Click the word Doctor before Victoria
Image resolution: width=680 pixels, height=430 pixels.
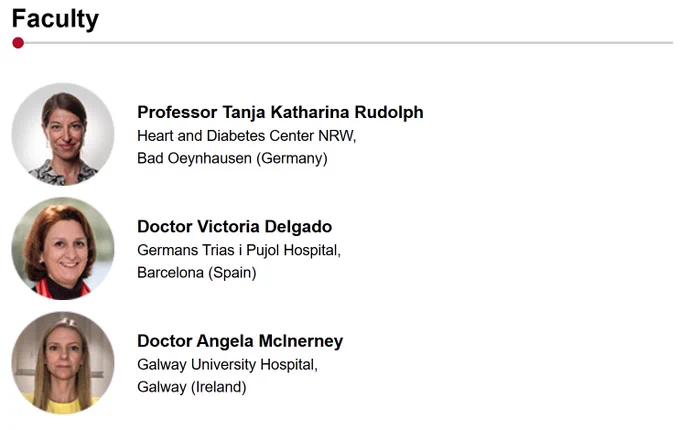165,227
